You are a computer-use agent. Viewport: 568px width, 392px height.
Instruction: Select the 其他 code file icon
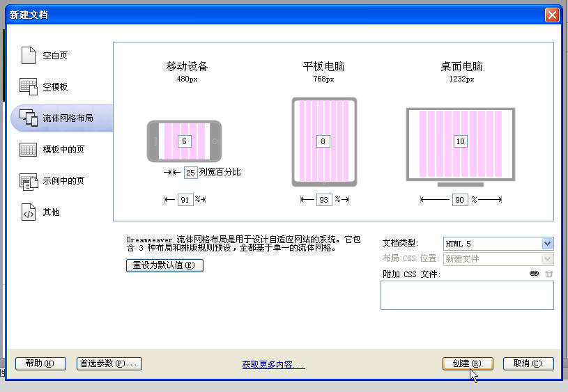click(29, 212)
